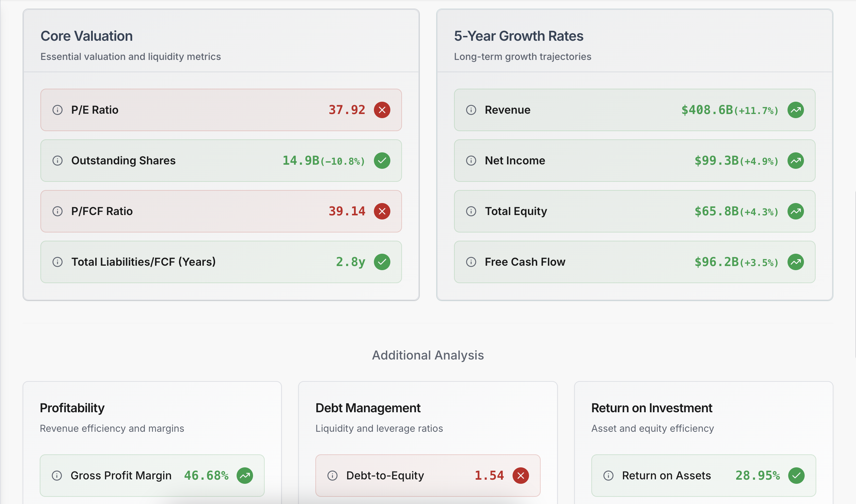Open the Net Income info tooltip
This screenshot has height=504, width=856.
point(471,161)
